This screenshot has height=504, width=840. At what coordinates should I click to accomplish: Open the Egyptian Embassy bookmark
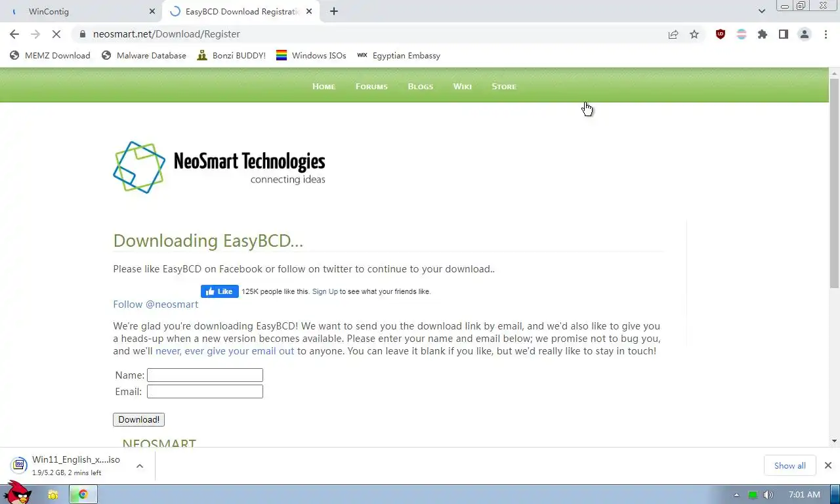point(398,56)
